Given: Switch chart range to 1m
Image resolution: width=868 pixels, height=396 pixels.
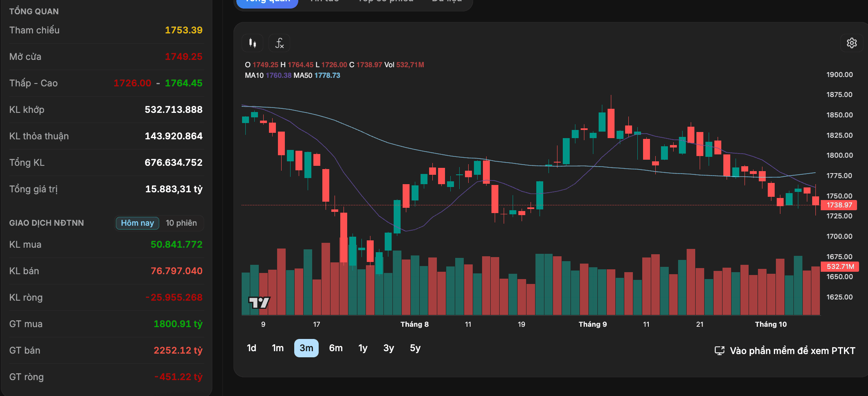Looking at the screenshot, I should [278, 348].
